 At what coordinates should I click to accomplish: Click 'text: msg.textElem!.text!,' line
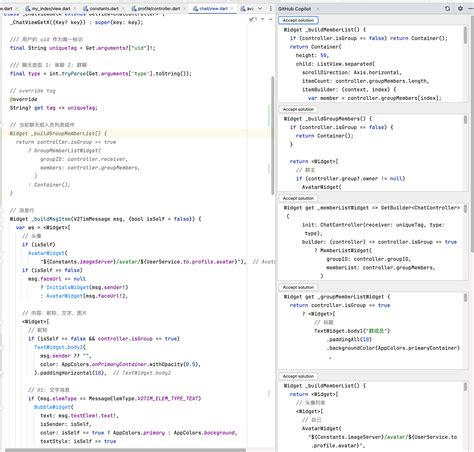tap(79, 416)
